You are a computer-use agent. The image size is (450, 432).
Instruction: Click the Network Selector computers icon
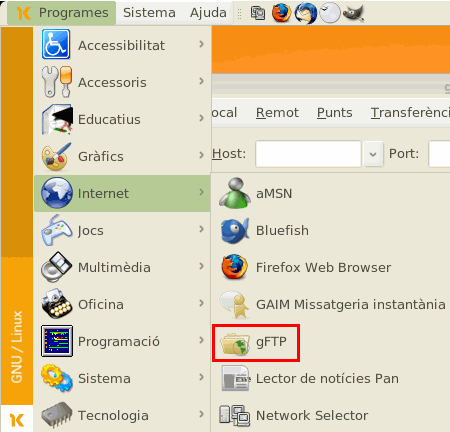235,415
